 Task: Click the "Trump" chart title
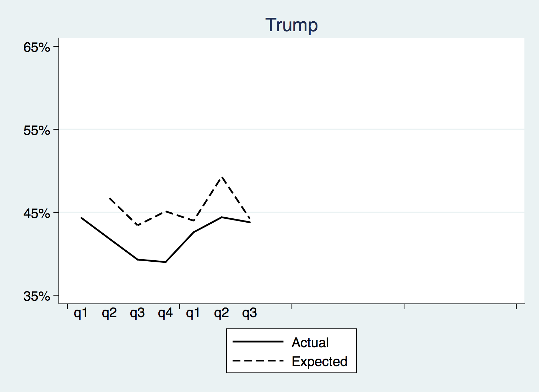(x=292, y=25)
